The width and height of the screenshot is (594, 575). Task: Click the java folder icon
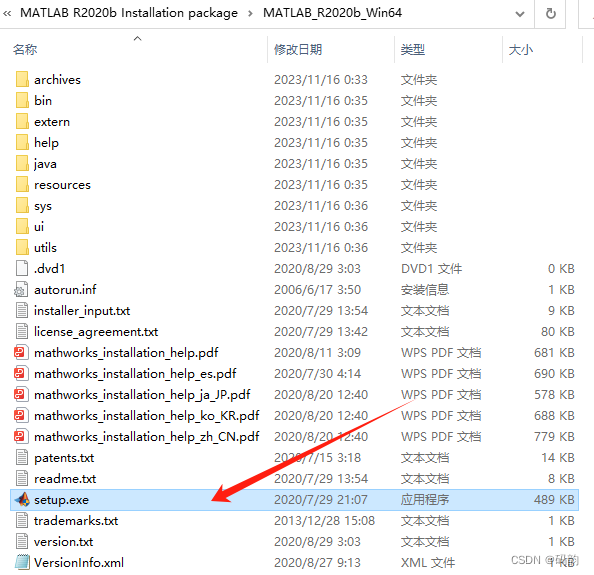click(x=22, y=164)
